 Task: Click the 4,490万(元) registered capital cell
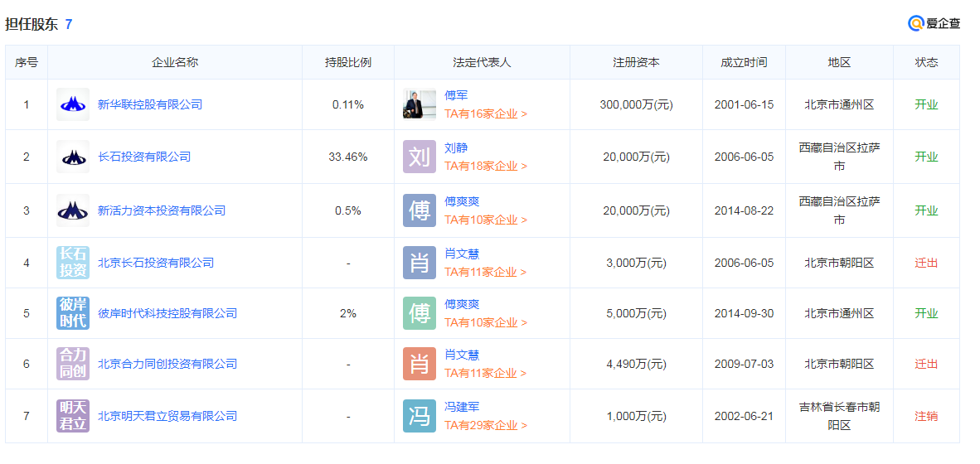point(636,364)
